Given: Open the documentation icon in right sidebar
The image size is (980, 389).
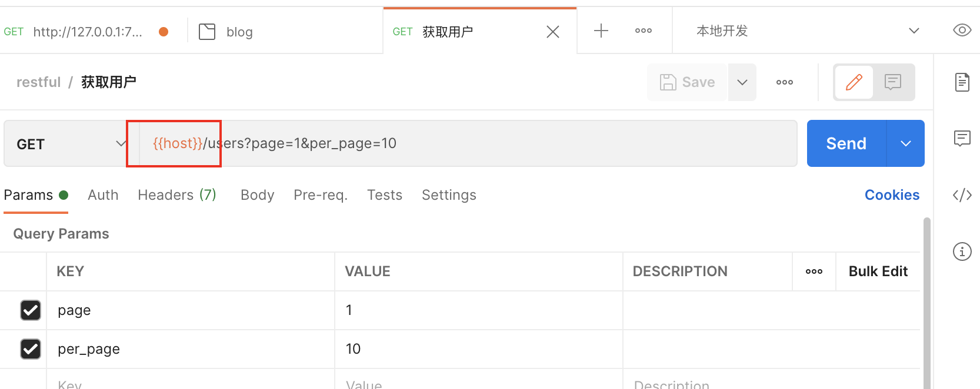Looking at the screenshot, I should click(962, 82).
